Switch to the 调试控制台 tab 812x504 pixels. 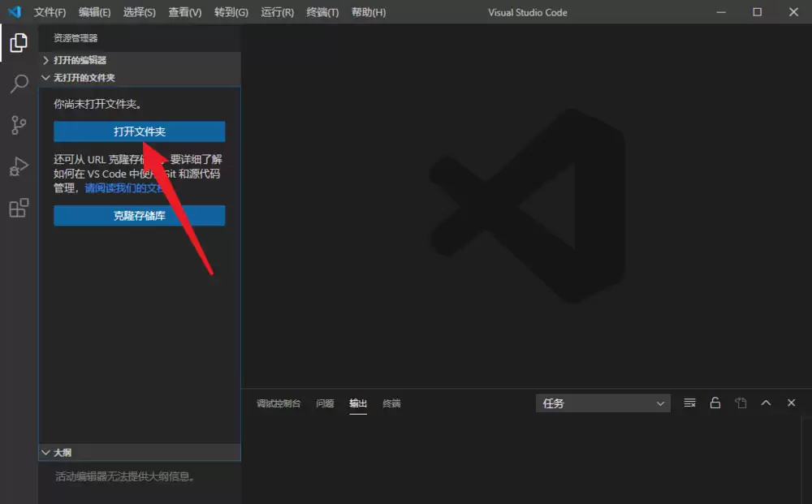(x=278, y=403)
